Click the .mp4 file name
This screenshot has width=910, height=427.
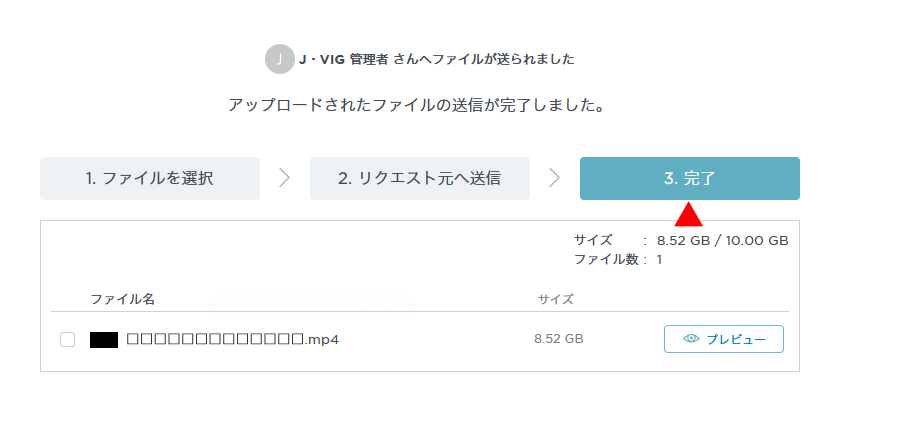[232, 339]
